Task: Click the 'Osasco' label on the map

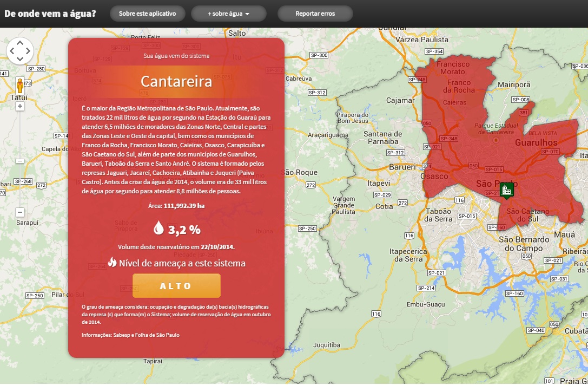Action: 434,176
